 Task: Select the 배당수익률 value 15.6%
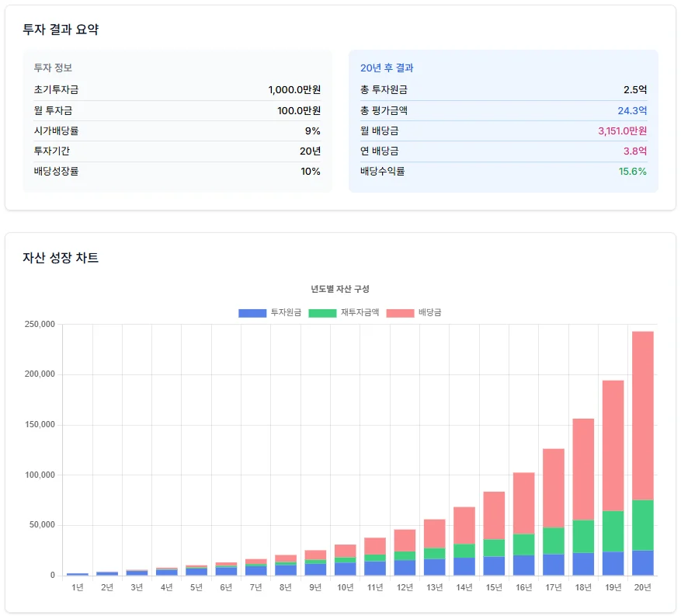(632, 171)
